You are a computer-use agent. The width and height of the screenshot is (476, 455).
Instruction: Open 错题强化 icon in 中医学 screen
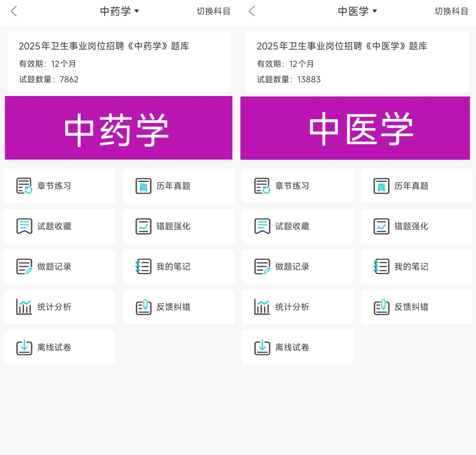tap(381, 226)
